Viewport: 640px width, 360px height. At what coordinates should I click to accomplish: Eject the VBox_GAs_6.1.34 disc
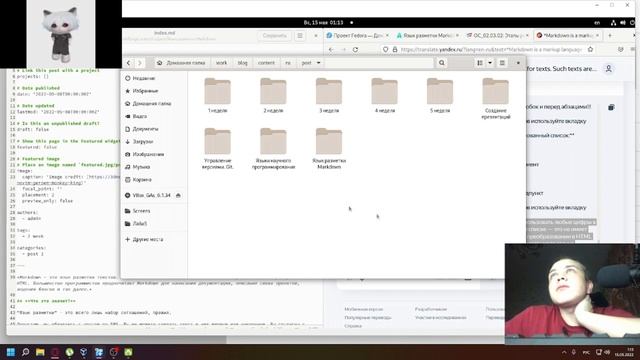coord(178,196)
